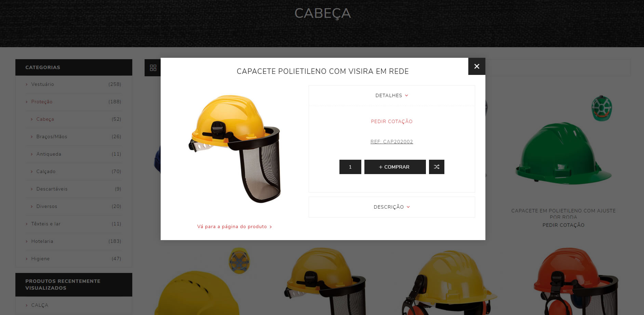The width and height of the screenshot is (644, 315).
Task: Click the arrow icon next to Hotelaria
Action: click(27, 241)
